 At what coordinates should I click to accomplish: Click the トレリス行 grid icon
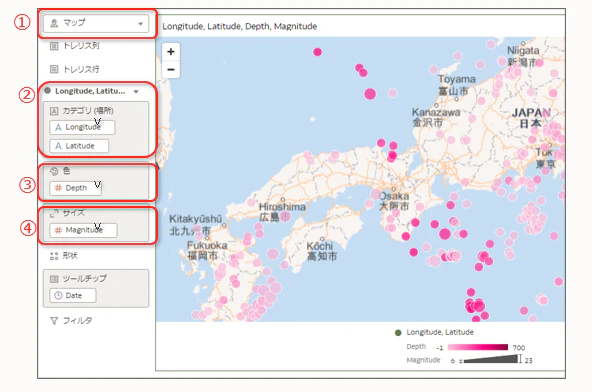[54, 69]
